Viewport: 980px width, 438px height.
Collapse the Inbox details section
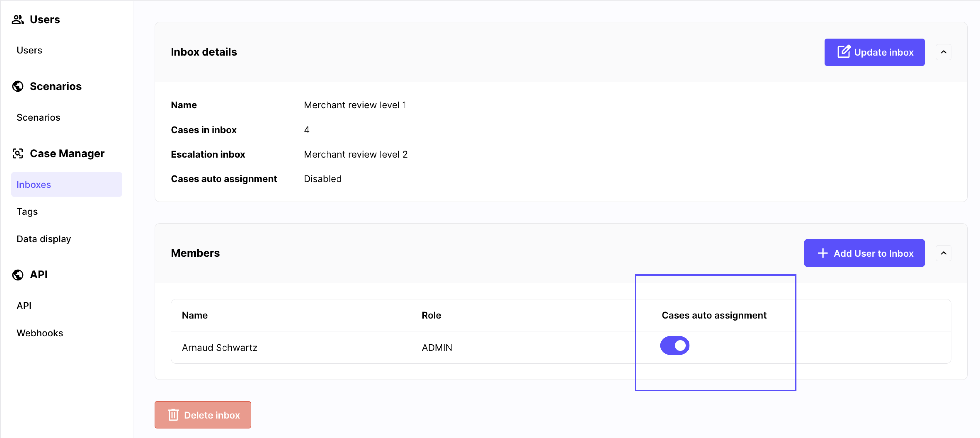(x=943, y=52)
